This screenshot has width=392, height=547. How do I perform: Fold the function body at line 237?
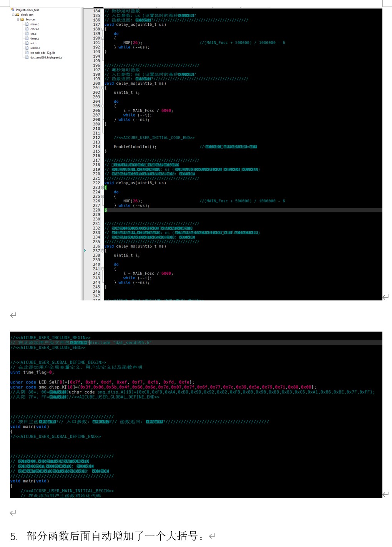(103, 251)
